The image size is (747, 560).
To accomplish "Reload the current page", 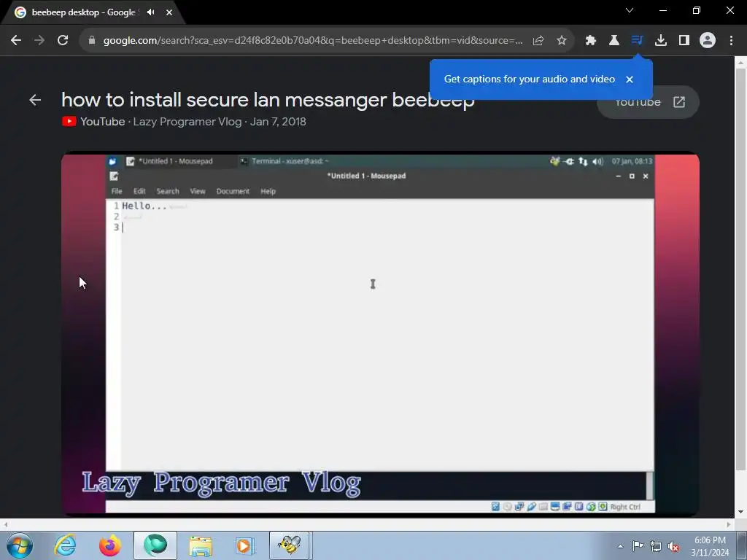I will pyautogui.click(x=63, y=41).
